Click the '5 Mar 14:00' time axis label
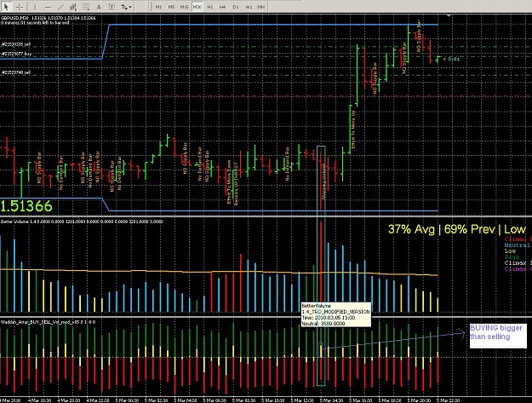Screen dimensions: 532x403 point(331,400)
